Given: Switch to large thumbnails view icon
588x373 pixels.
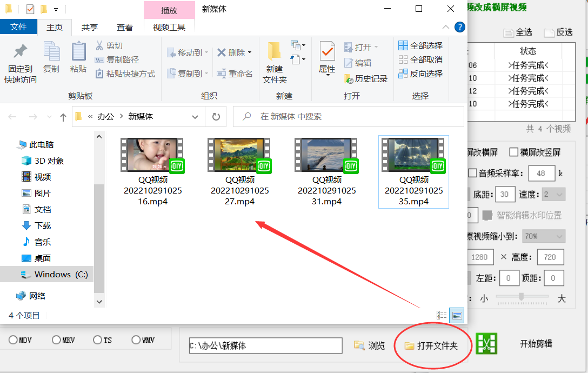Looking at the screenshot, I should click(x=457, y=315).
